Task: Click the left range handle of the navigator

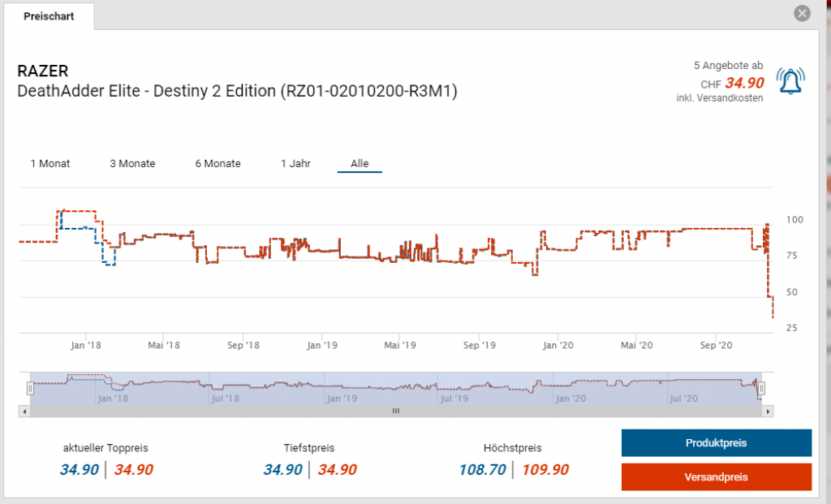Action: tap(30, 389)
